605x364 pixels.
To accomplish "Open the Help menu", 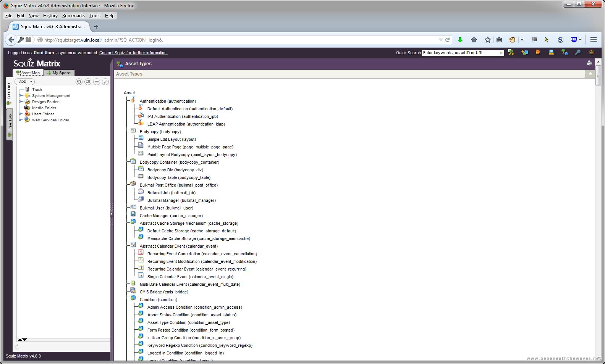I will (x=110, y=16).
